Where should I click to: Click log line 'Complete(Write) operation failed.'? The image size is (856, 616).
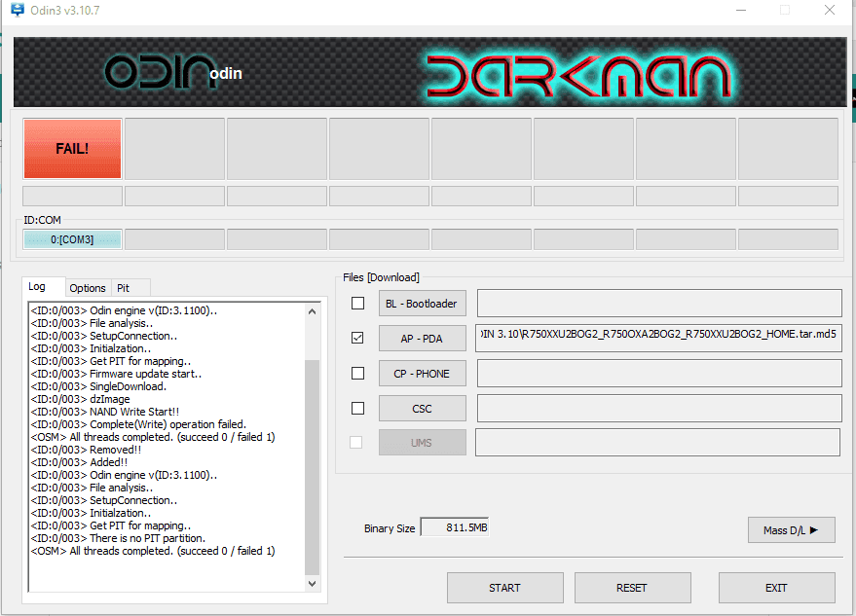coord(138,424)
